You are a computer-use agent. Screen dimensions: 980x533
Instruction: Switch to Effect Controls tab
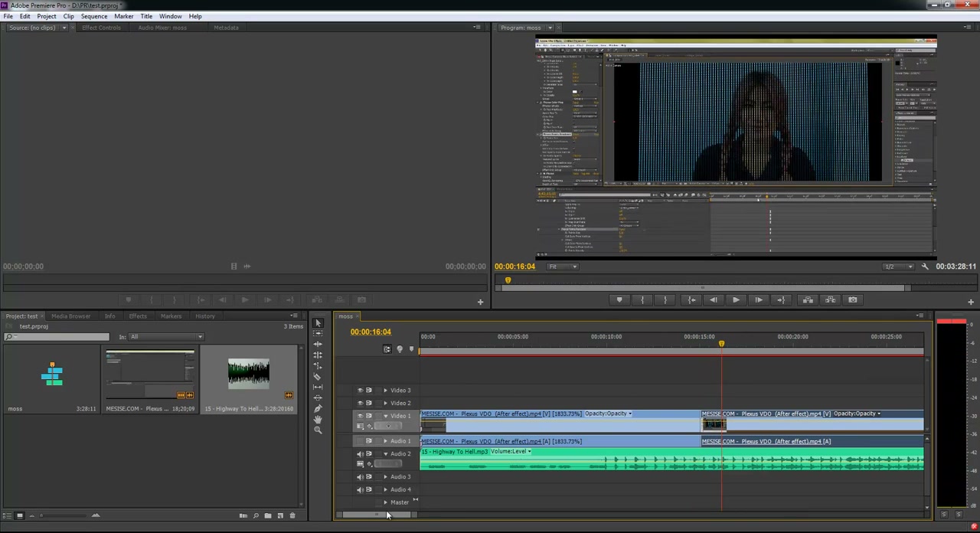coord(101,28)
